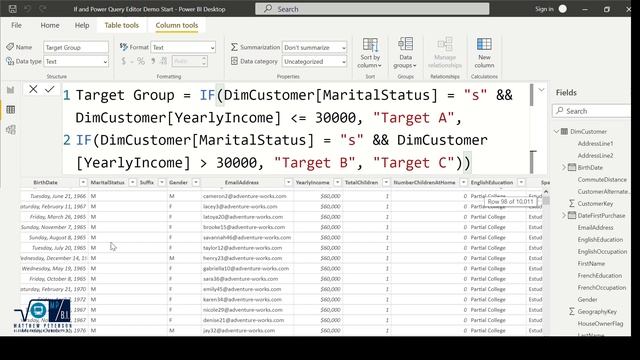Open Gender column filter dropdown
The width and height of the screenshot is (640, 360).
click(x=196, y=182)
